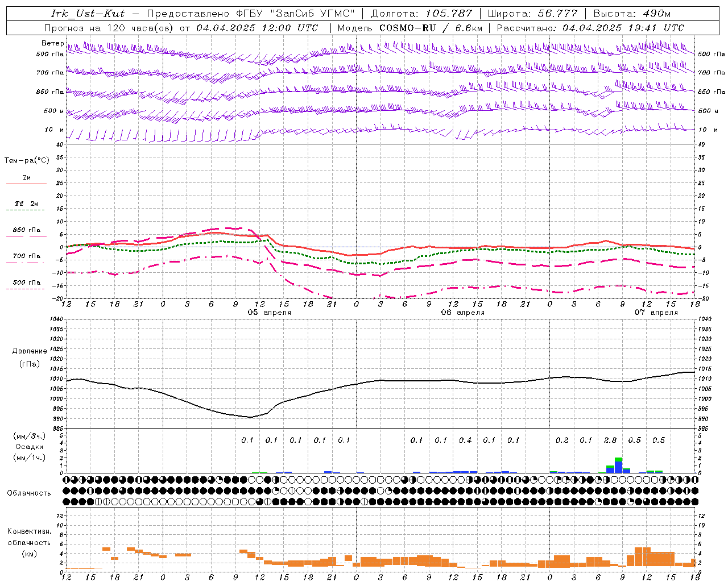The image size is (728, 582).
Task: Click the dashed legend line under "Td 2м"
Action: (x=25, y=210)
